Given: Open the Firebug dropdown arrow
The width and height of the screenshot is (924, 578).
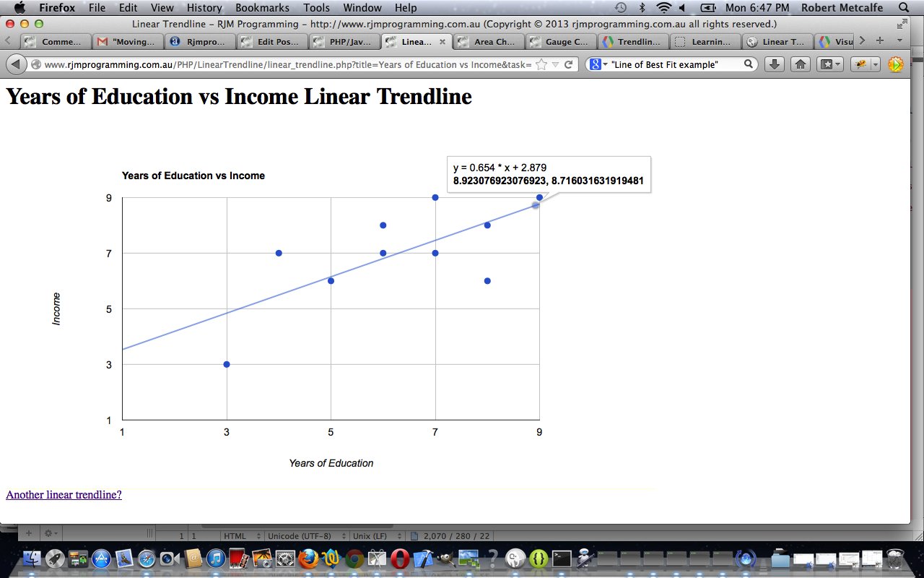Looking at the screenshot, I should point(875,64).
